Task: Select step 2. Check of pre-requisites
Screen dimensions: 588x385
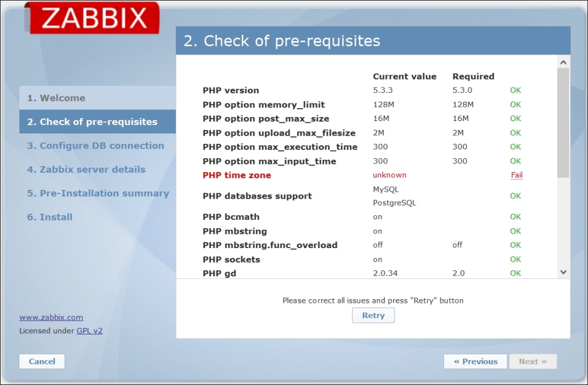Action: point(98,122)
